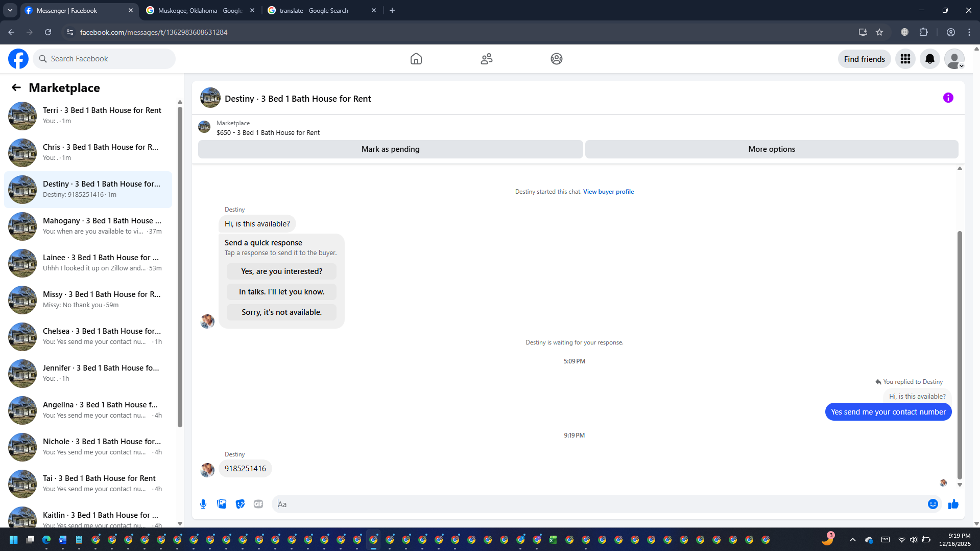Go to the Facebook Home icon
980x551 pixels.
tap(416, 59)
